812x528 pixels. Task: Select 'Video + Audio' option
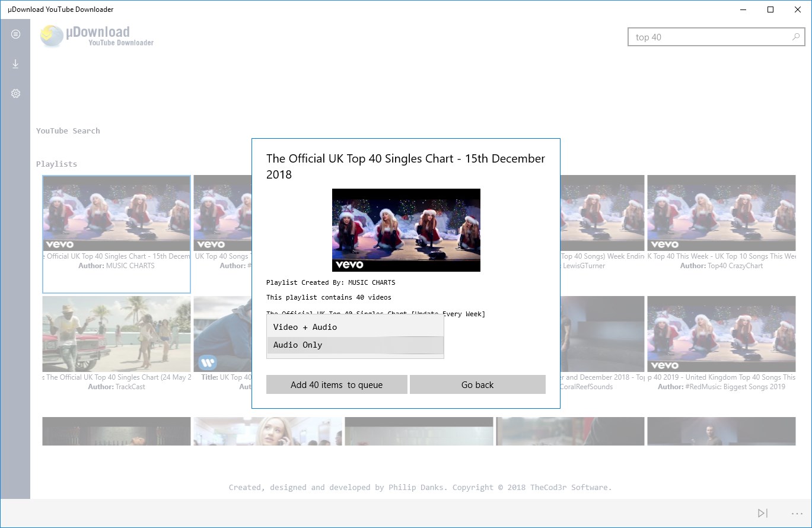[x=355, y=327]
